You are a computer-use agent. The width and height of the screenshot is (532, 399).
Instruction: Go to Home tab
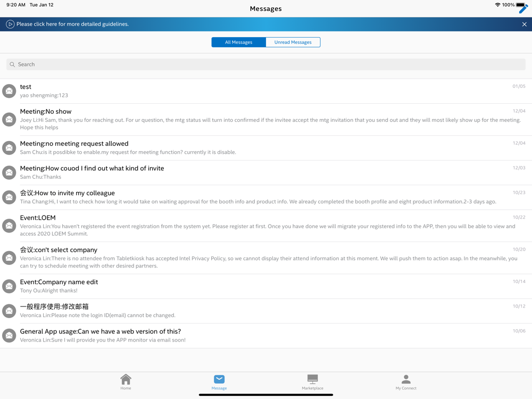pos(126,382)
